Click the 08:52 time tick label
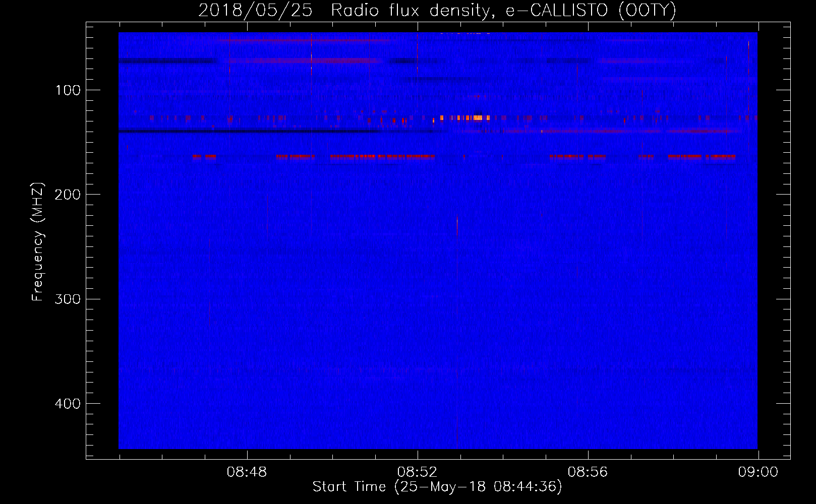This screenshot has width=816, height=504. 417,472
